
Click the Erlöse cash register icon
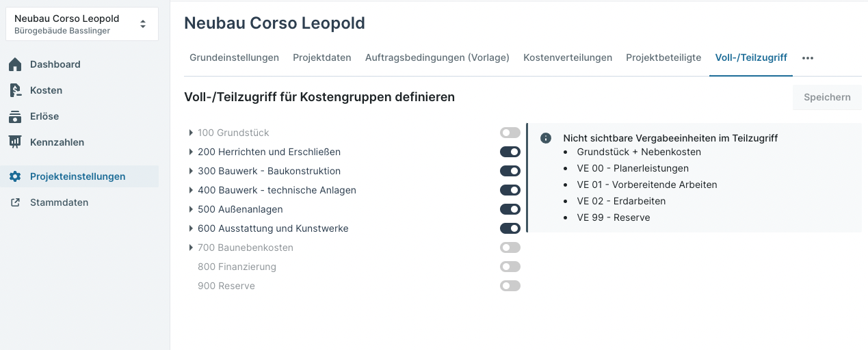[15, 116]
